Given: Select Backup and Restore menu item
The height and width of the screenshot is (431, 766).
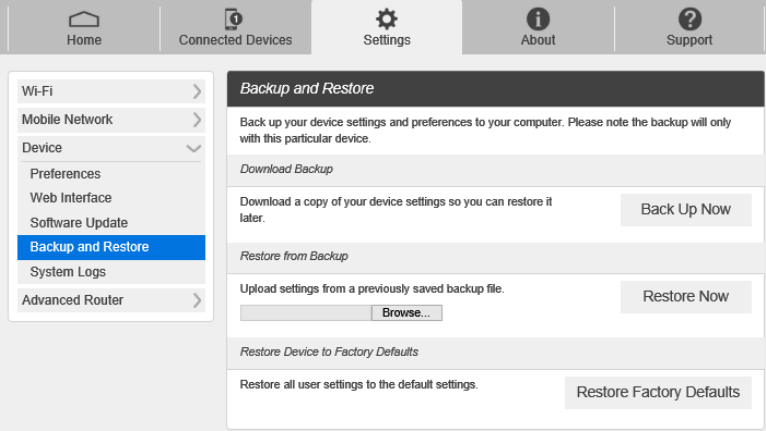Looking at the screenshot, I should click(89, 247).
